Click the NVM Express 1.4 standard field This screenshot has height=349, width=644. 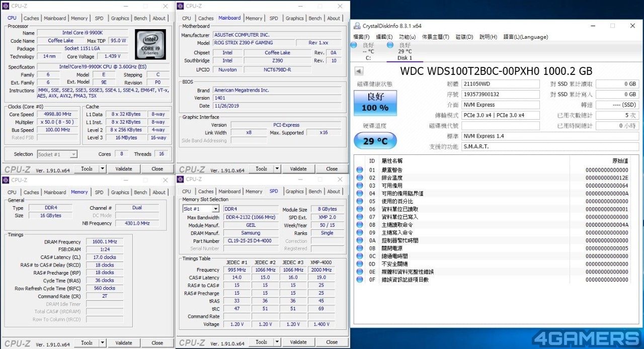pos(550,136)
